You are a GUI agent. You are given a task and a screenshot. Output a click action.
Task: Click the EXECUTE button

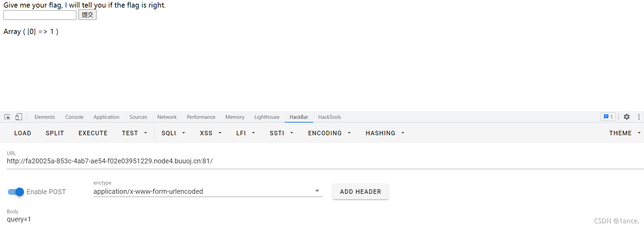[93, 133]
